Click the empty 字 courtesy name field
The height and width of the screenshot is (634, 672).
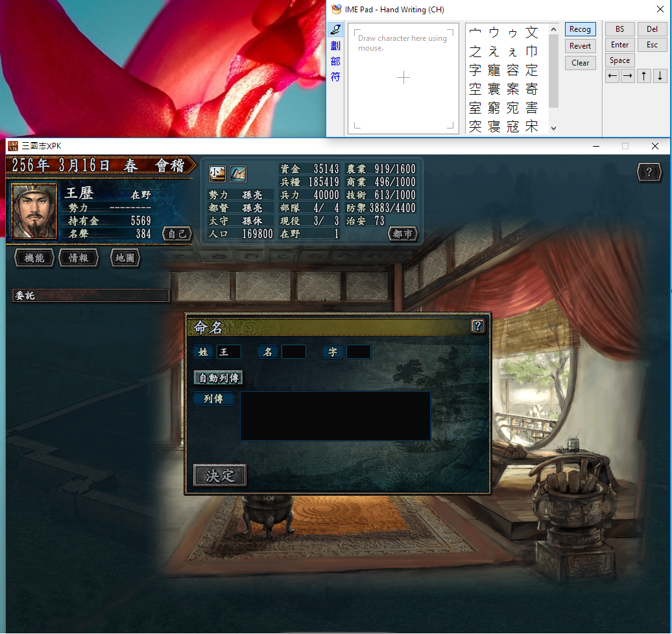click(x=359, y=352)
